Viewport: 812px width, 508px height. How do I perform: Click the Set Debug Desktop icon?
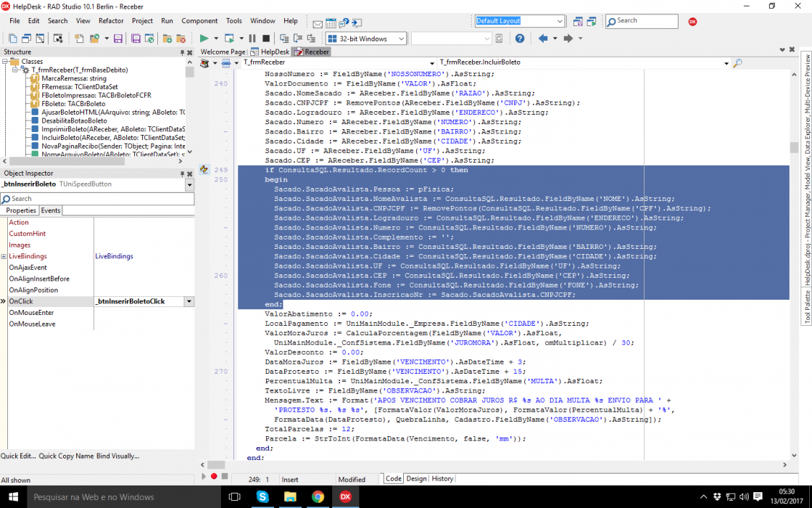[592, 21]
